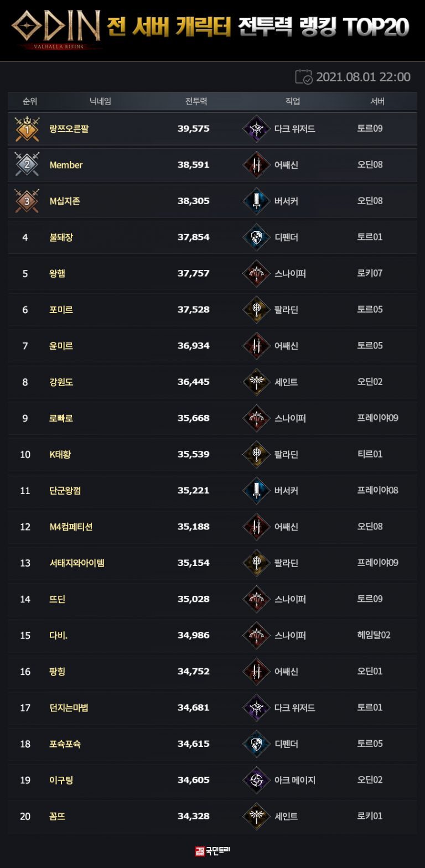The image size is (425, 868).
Task: Click the bronze rank 3 medal icon
Action: tap(27, 201)
